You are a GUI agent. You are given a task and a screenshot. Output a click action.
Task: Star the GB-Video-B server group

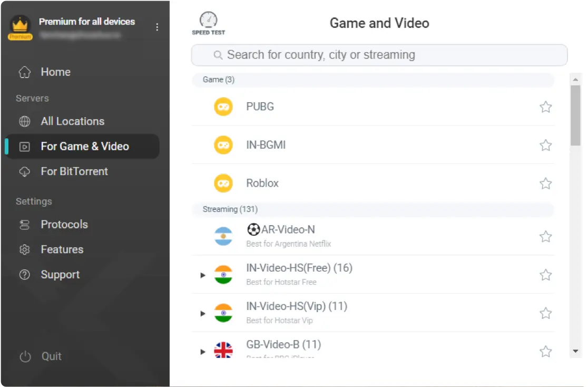(546, 352)
